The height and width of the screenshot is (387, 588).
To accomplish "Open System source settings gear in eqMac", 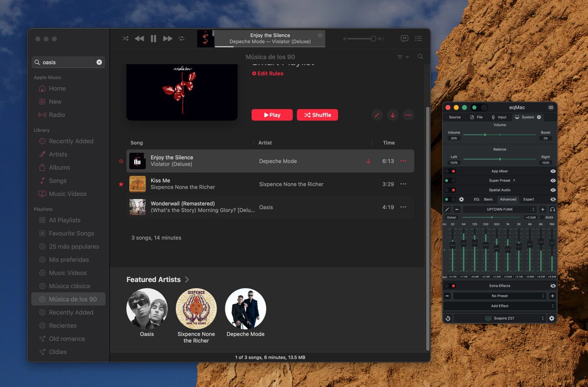I will click(x=539, y=117).
